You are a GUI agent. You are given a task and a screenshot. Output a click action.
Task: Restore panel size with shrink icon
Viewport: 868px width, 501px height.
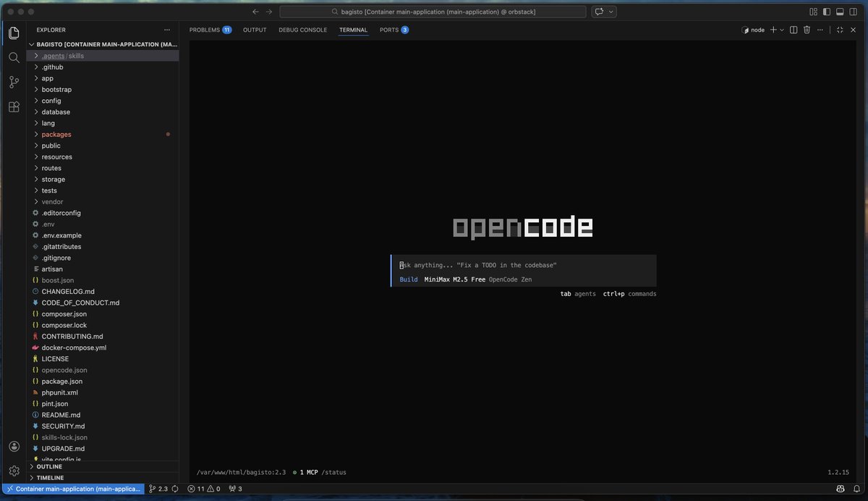coord(840,30)
